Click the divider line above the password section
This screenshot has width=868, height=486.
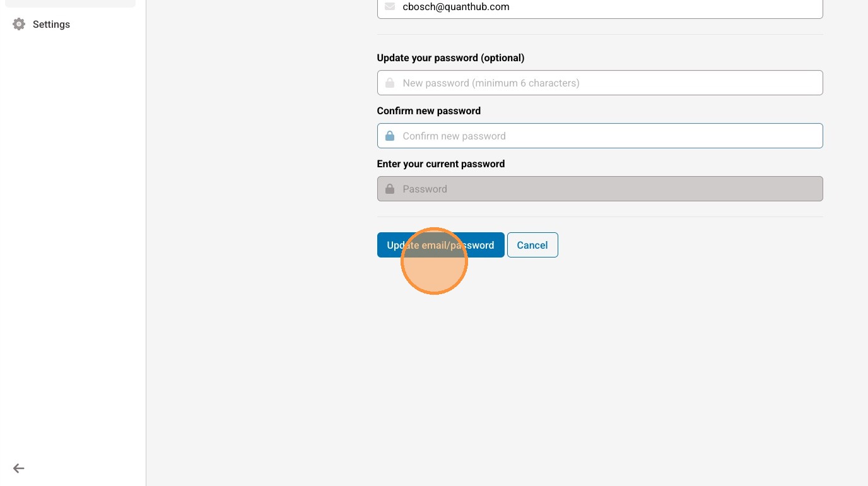599,35
